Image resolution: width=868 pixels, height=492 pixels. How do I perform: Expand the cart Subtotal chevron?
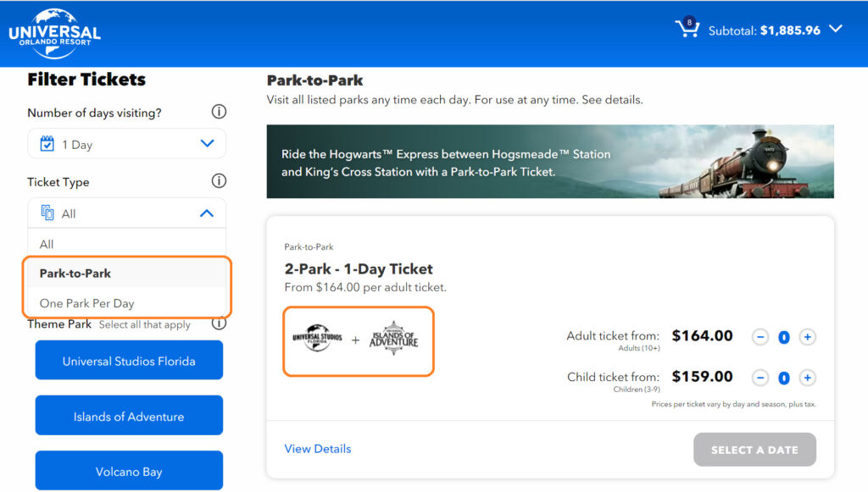(x=836, y=30)
